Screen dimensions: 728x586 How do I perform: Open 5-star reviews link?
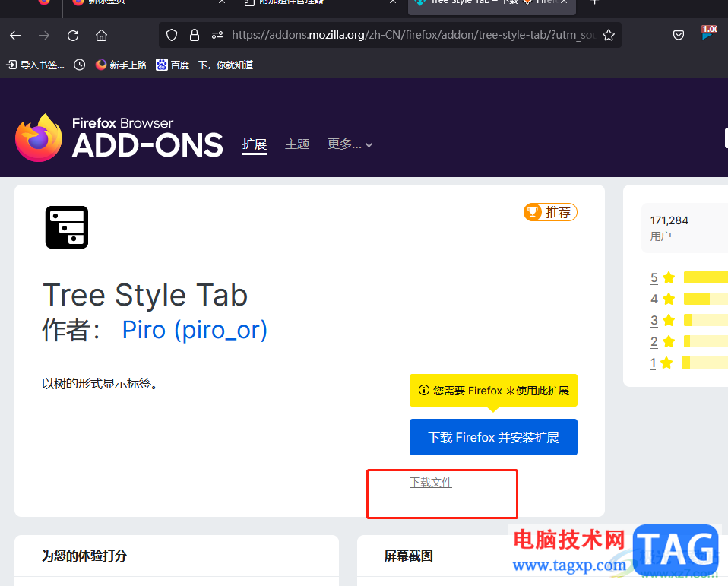click(x=654, y=277)
